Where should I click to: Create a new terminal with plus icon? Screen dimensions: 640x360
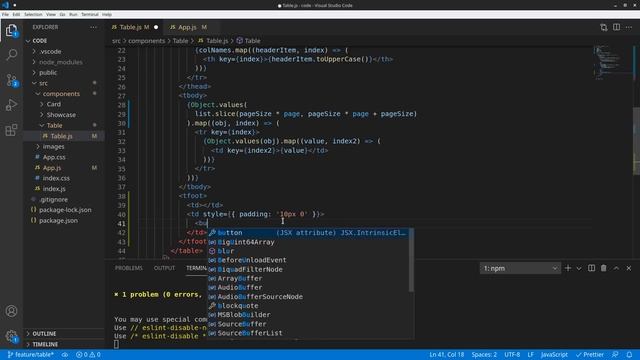[x=568, y=268]
